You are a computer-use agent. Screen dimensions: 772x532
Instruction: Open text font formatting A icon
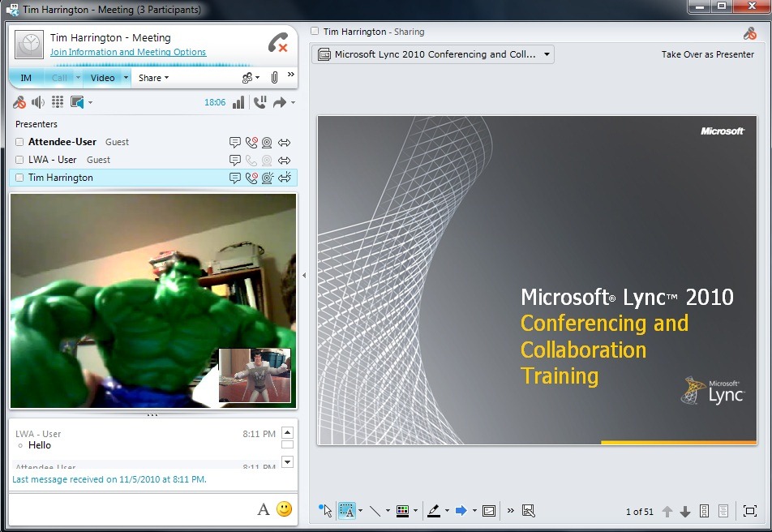pos(264,509)
